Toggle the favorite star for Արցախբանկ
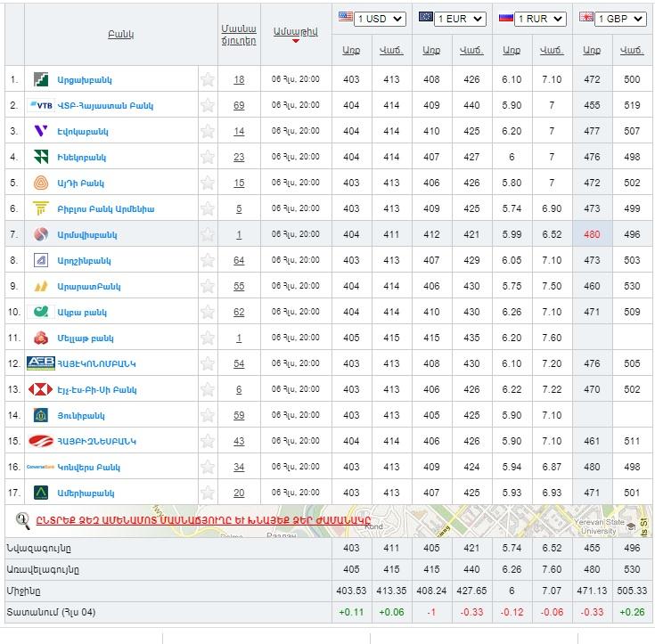 [208, 79]
